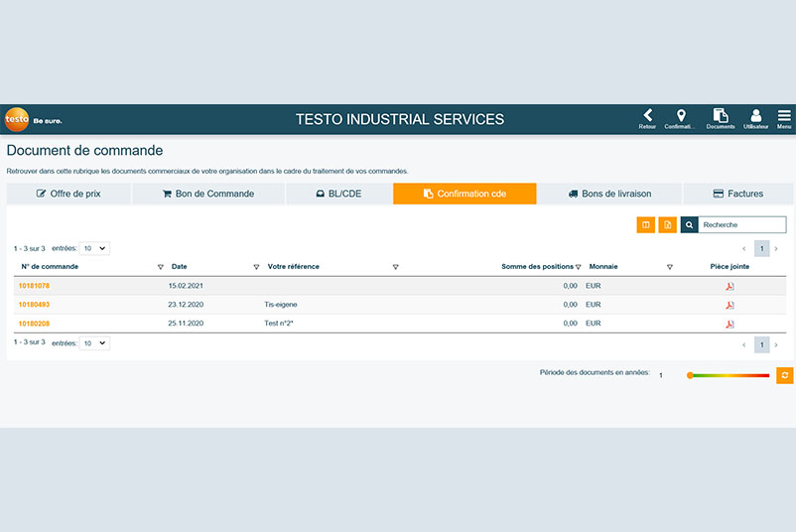Click the magnifier search icon
Image resolution: width=796 pixels, height=532 pixels.
pyautogui.click(x=690, y=224)
